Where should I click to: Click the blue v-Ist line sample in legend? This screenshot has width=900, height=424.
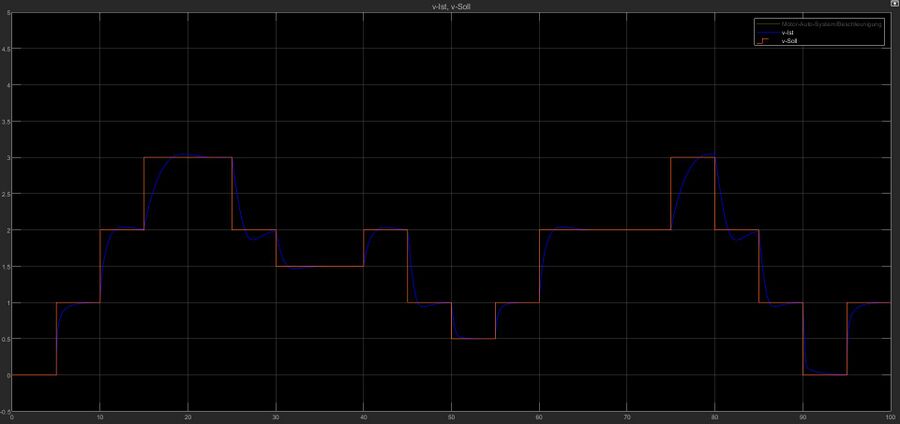click(769, 32)
